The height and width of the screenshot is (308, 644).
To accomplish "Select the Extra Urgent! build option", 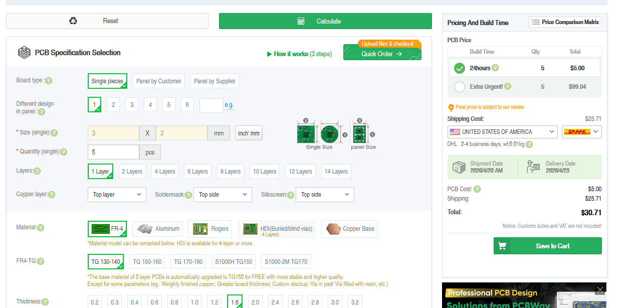I will 460,87.
